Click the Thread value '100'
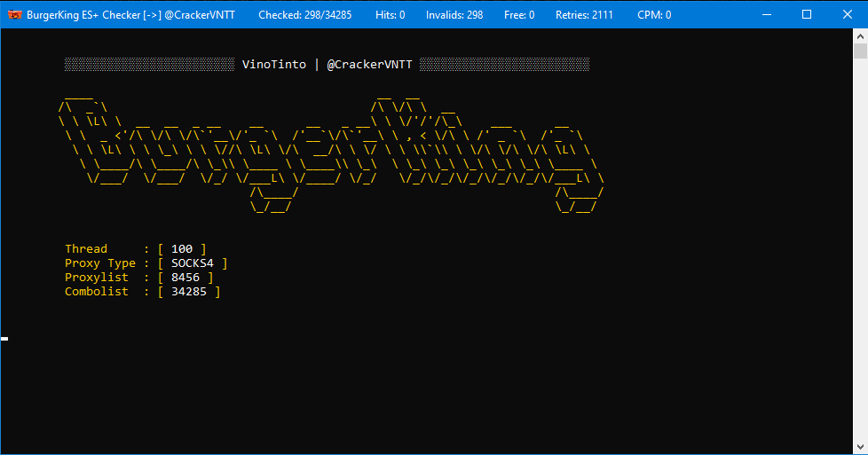 (x=182, y=249)
